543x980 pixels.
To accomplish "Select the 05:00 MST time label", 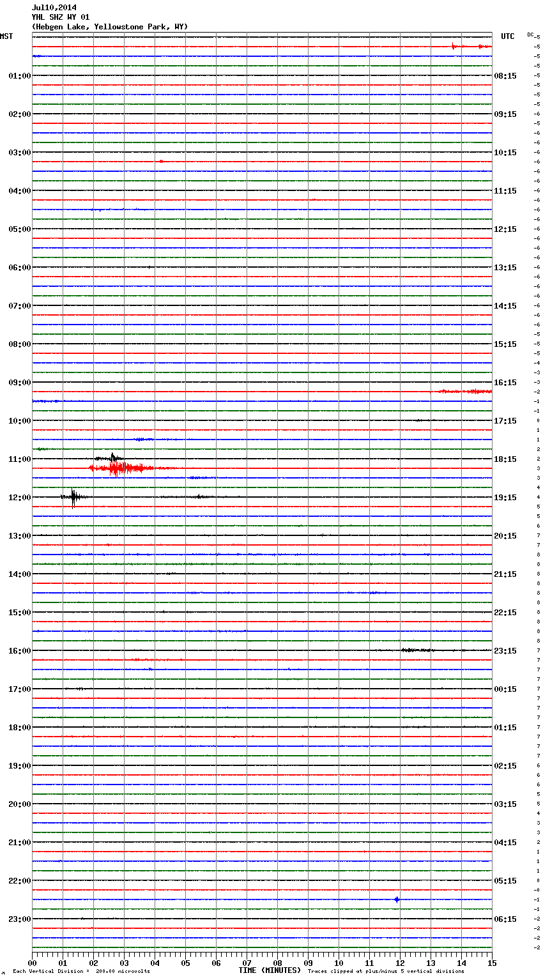I will (x=20, y=229).
